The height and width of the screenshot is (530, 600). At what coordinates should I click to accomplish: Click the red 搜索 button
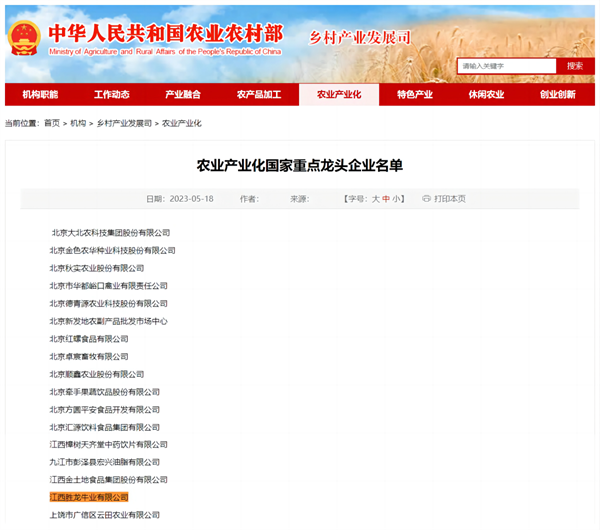click(575, 66)
